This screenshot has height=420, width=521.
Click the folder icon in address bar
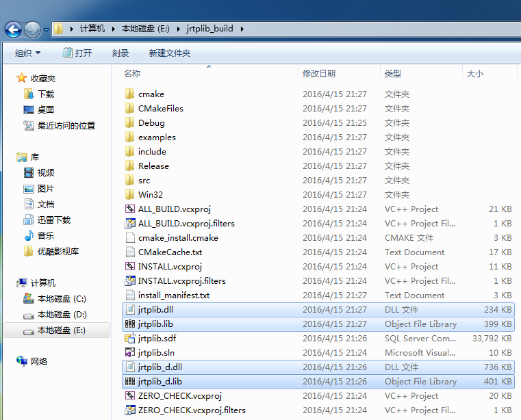(x=58, y=29)
